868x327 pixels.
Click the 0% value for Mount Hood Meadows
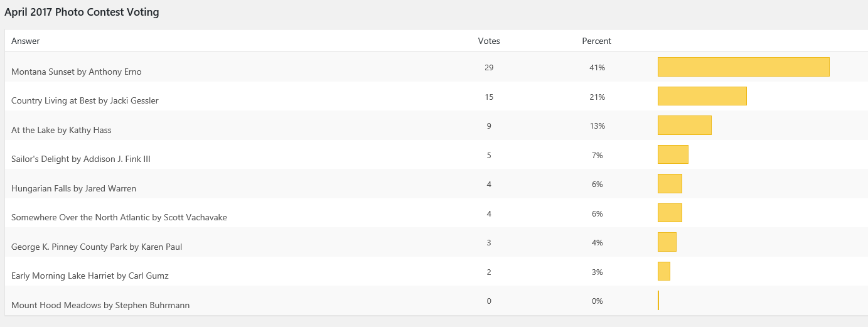[x=597, y=301]
